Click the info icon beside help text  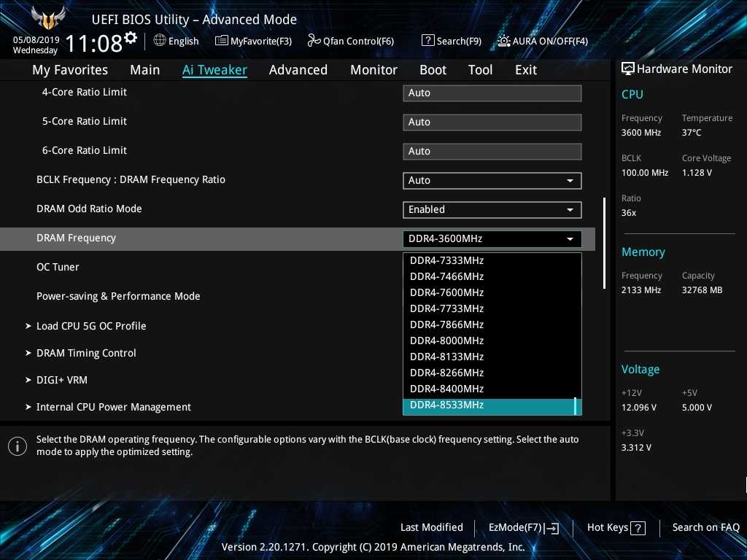point(18,446)
